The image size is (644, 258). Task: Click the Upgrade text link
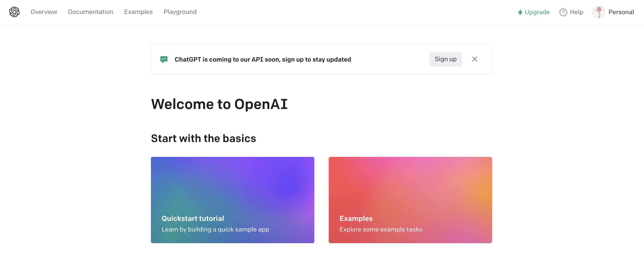tap(537, 12)
